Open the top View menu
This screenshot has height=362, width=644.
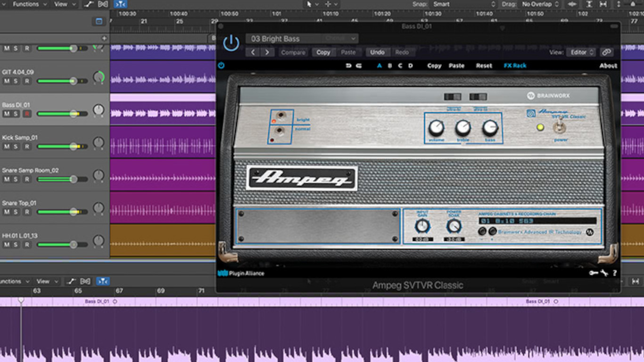point(64,4)
